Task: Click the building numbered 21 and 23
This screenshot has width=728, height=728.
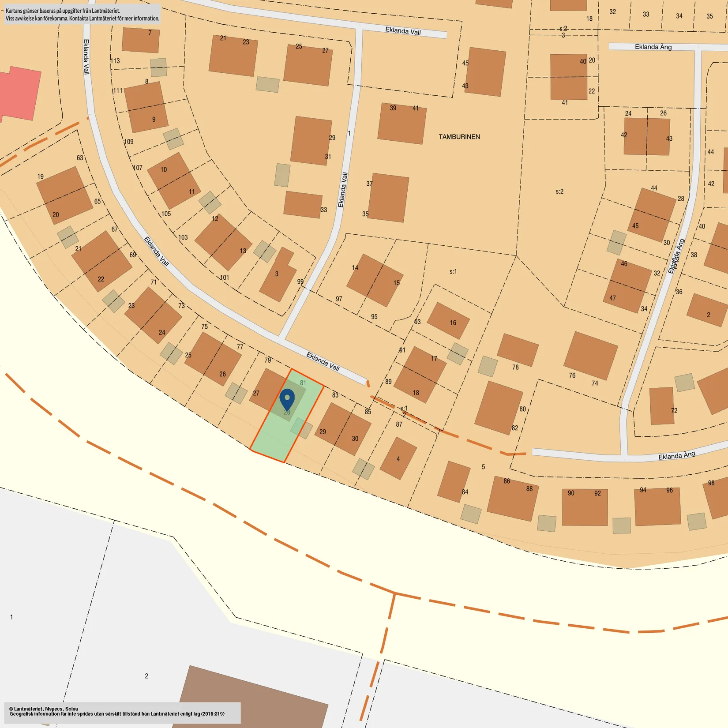Action: pyautogui.click(x=233, y=56)
